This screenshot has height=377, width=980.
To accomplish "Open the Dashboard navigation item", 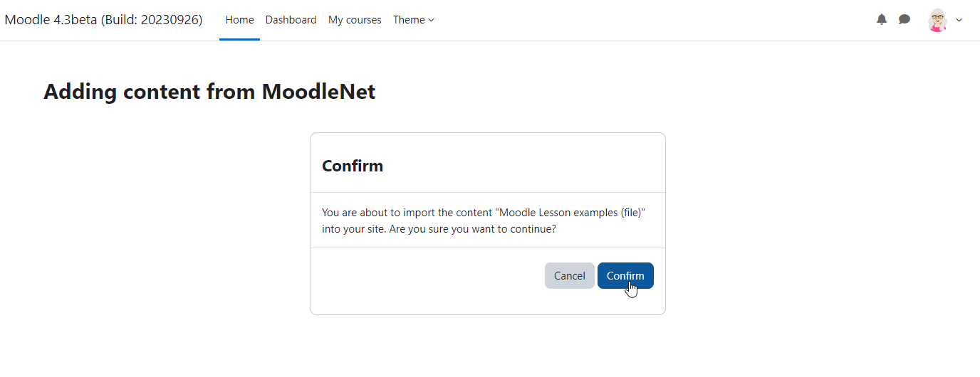I will (x=291, y=20).
